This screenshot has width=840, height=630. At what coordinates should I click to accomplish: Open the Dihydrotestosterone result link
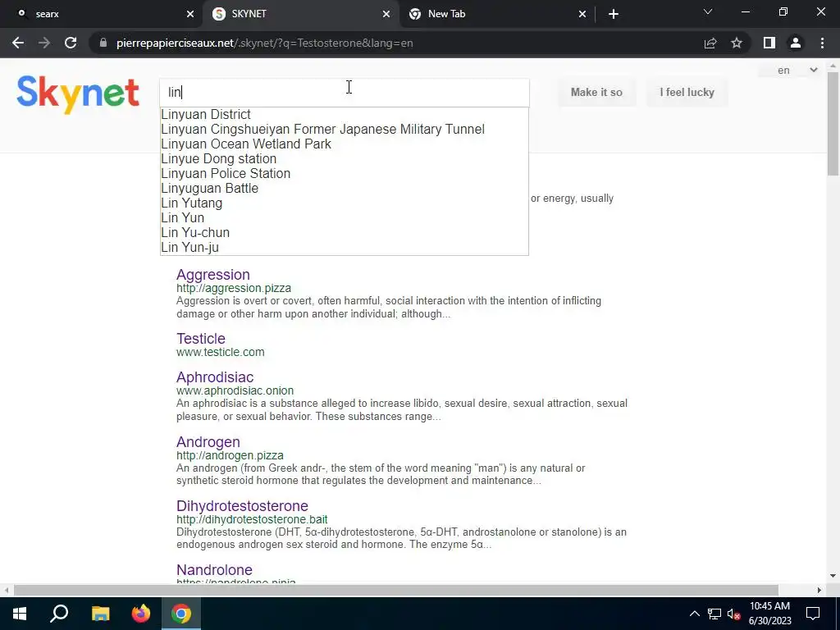242,505
